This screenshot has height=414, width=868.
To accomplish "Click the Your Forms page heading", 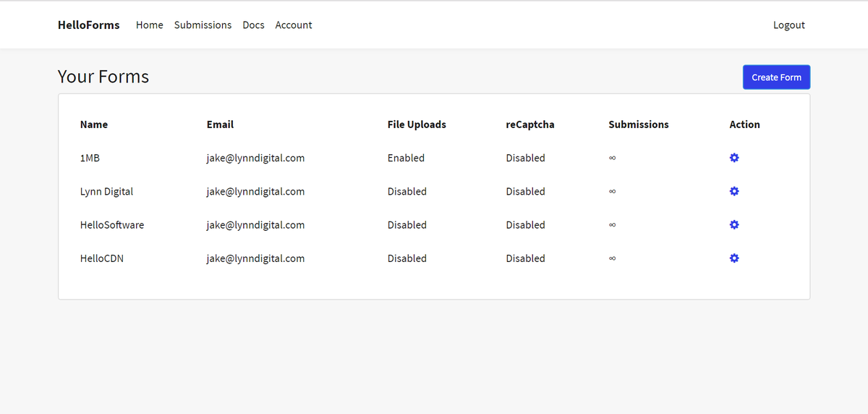I will [103, 77].
